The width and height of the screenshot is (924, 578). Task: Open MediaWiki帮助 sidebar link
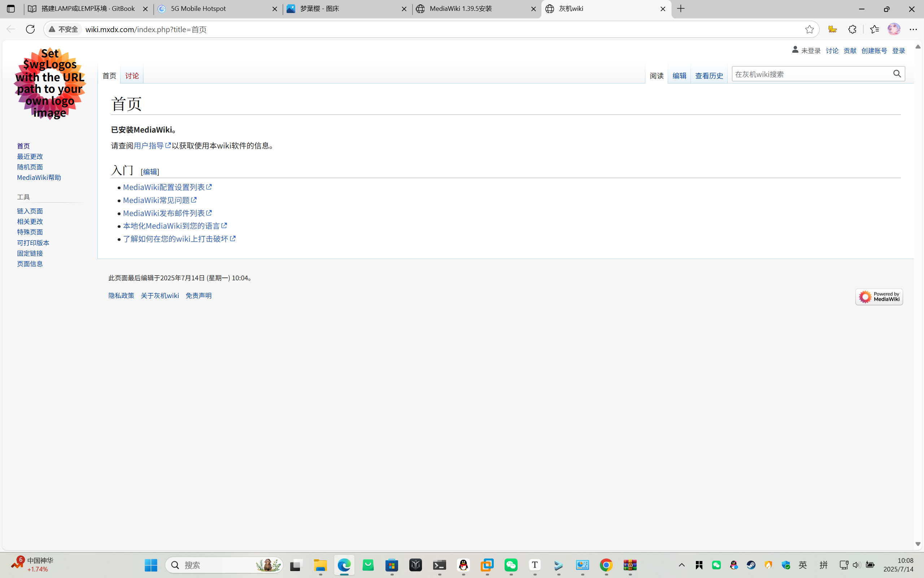[x=39, y=177]
